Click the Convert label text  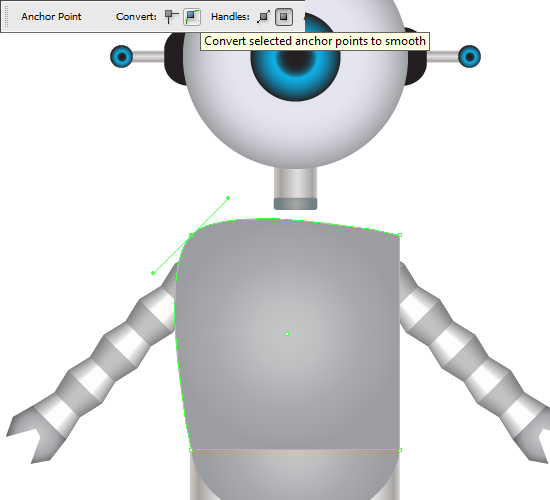tap(136, 16)
